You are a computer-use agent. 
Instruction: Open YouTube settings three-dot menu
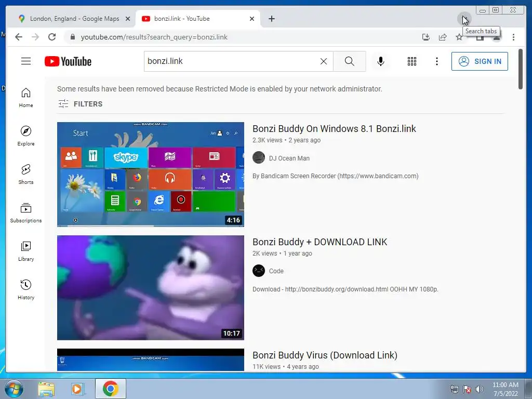tap(436, 61)
